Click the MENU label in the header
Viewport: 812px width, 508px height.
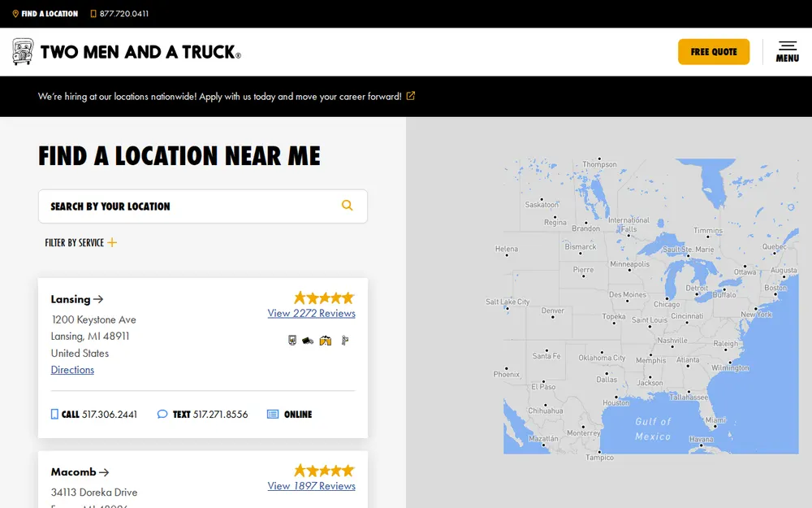point(787,59)
